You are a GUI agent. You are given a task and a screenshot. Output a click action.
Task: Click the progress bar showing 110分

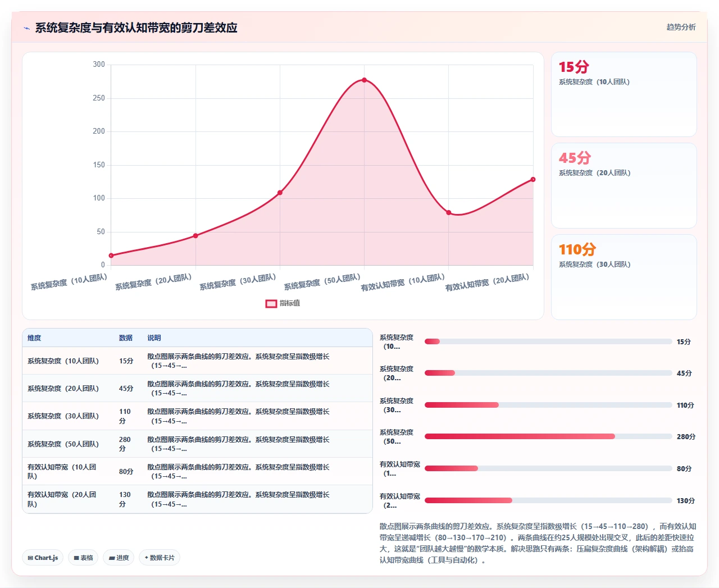[548, 405]
